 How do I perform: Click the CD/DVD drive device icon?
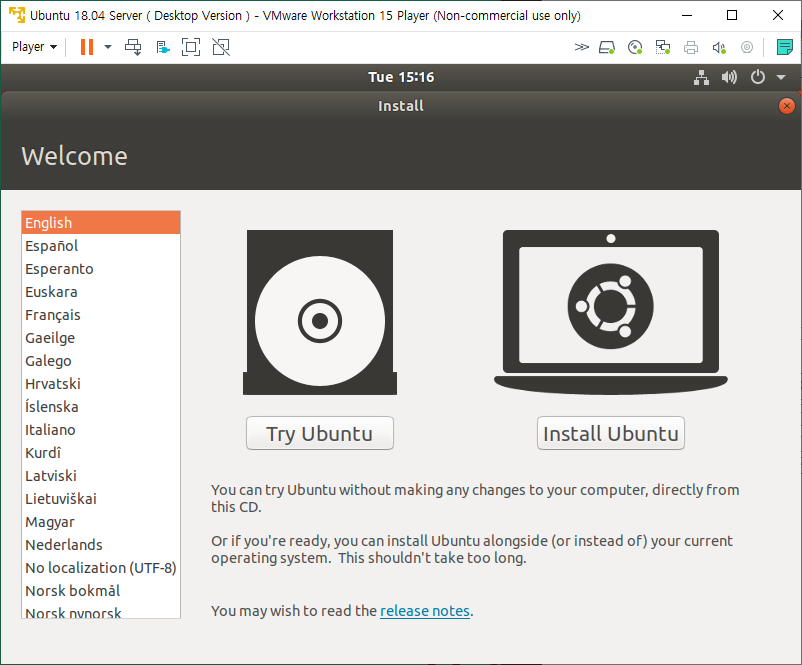coord(635,48)
